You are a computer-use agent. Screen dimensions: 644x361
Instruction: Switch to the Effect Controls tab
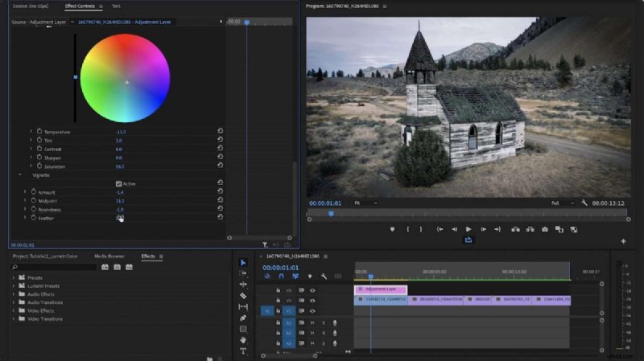80,6
